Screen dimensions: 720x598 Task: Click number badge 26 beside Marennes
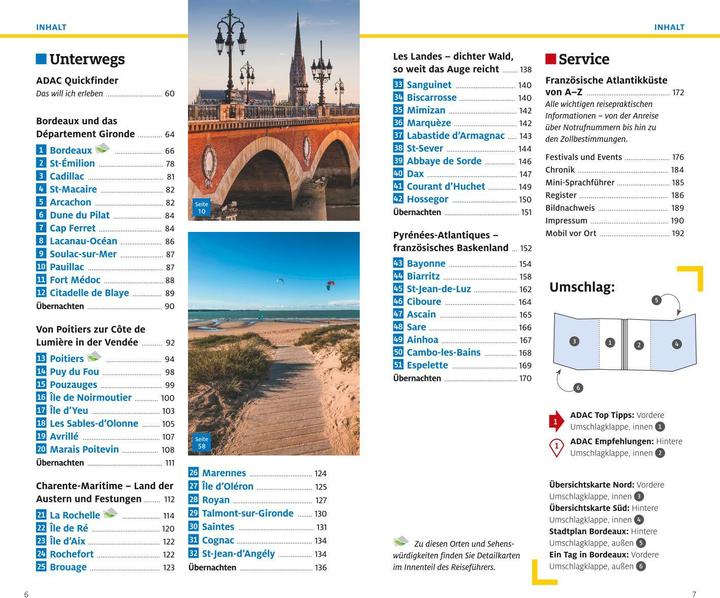coord(194,472)
